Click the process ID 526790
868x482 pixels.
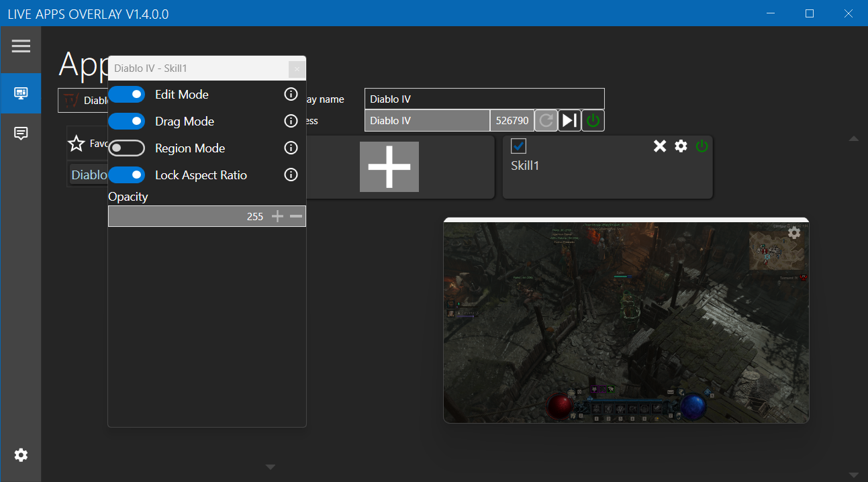tap(512, 121)
